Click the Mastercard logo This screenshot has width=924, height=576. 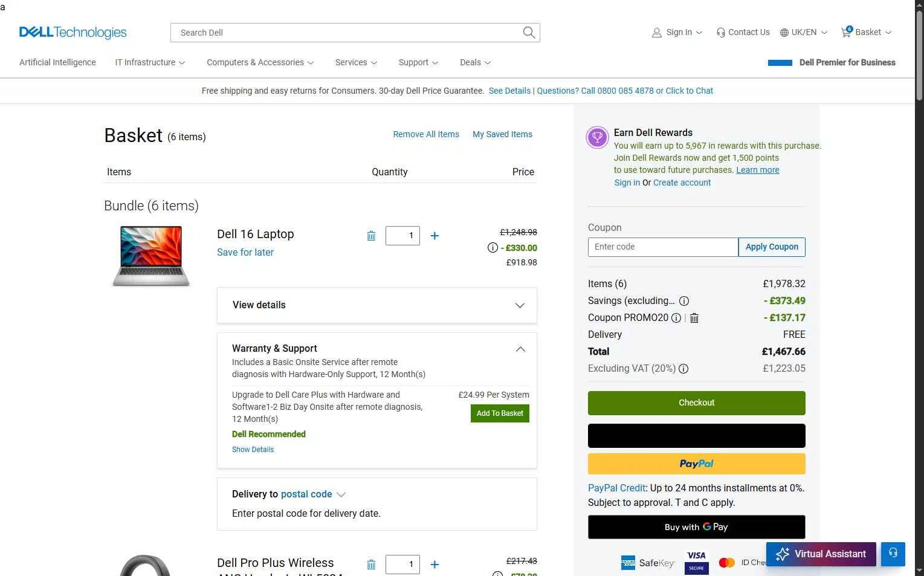(x=726, y=563)
